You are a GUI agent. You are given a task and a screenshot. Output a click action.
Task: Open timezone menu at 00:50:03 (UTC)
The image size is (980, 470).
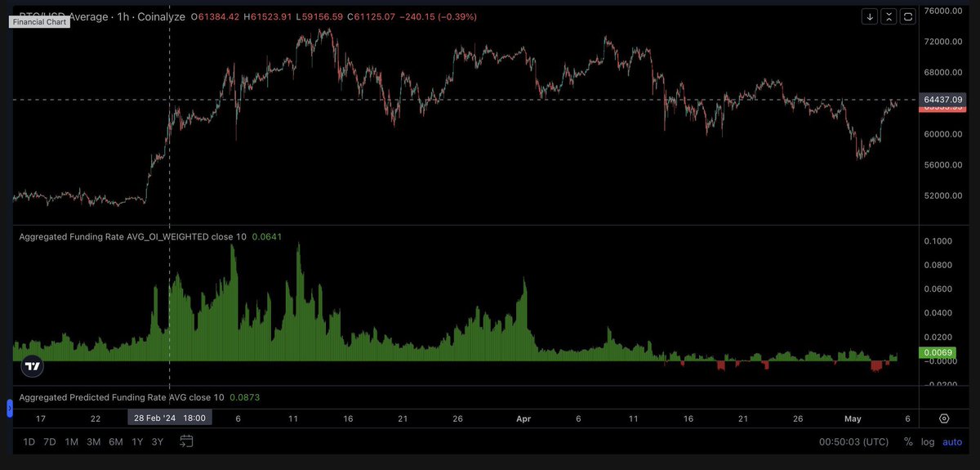coord(854,442)
